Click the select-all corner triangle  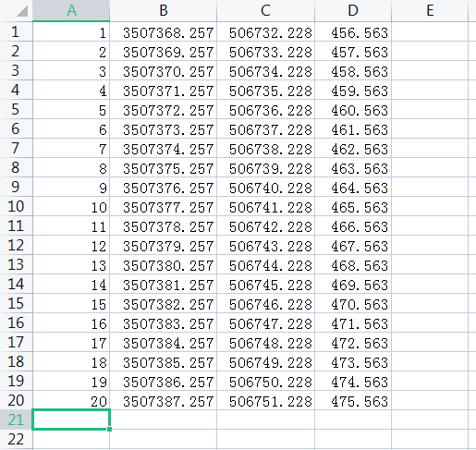[22, 11]
